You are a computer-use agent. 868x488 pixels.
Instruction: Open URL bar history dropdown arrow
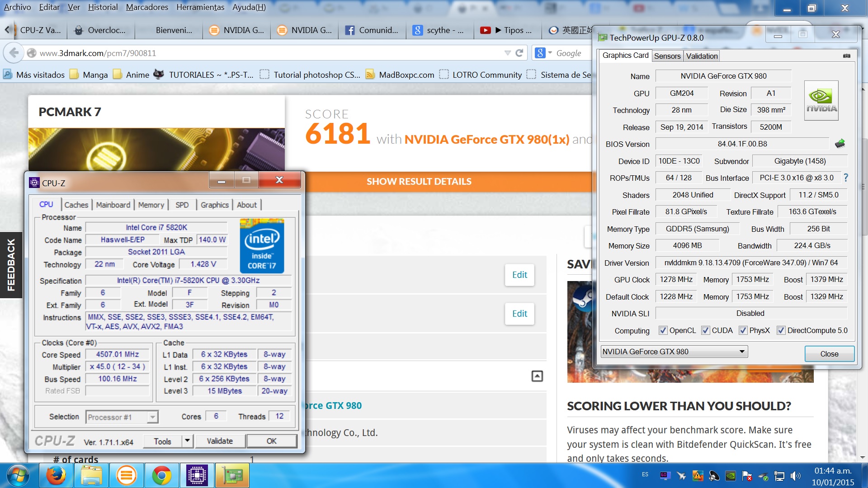tap(507, 53)
